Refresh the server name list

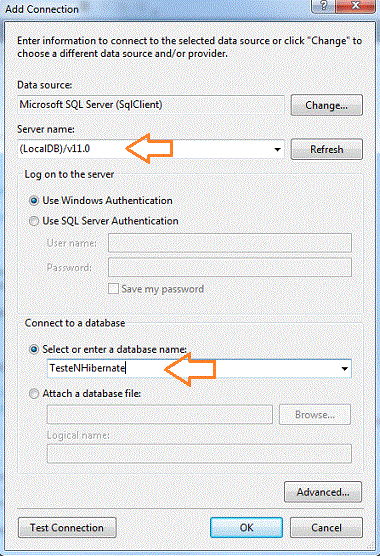(326, 149)
